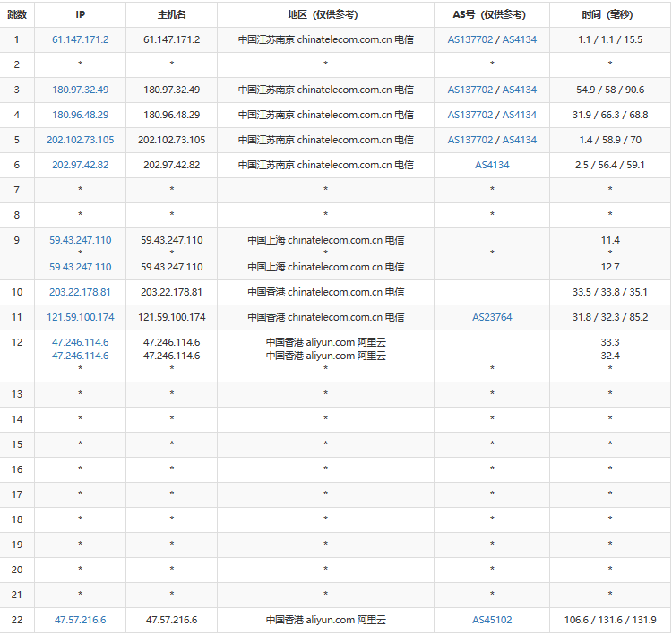The height and width of the screenshot is (635, 672).
Task: Click AS137702 link in hop 3 row
Action: (470, 90)
